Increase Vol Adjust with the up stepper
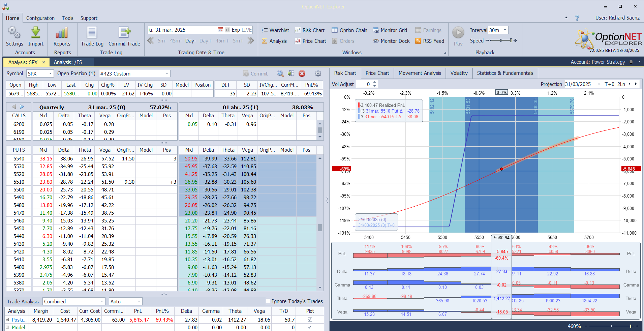644x331 pixels. coord(374,82)
